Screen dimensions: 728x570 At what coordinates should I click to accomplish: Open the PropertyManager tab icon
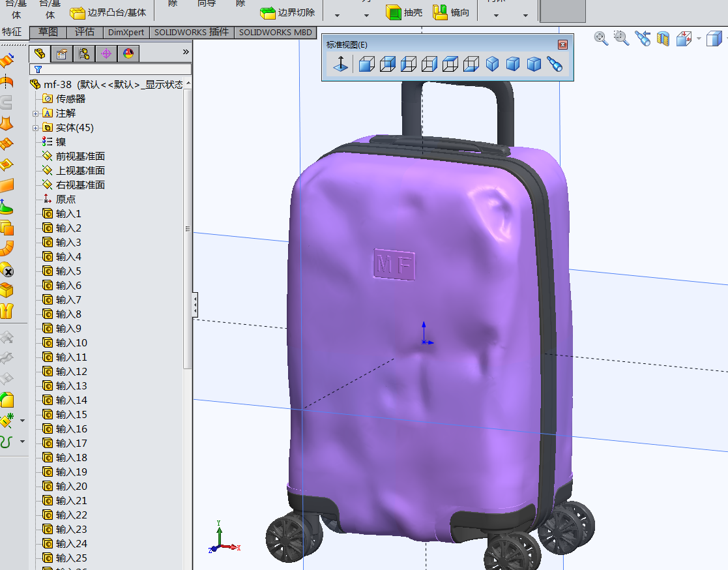[61, 54]
